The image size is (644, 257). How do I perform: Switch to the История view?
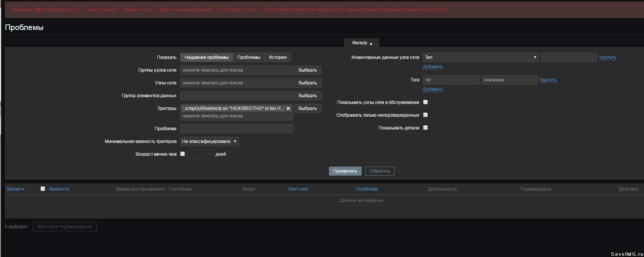[x=278, y=57]
